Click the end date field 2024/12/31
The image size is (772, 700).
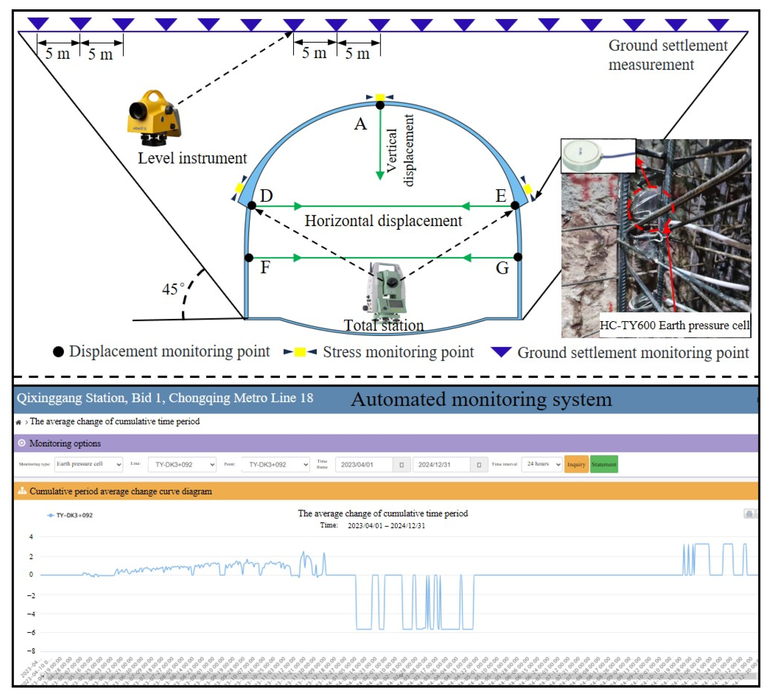[x=442, y=464]
